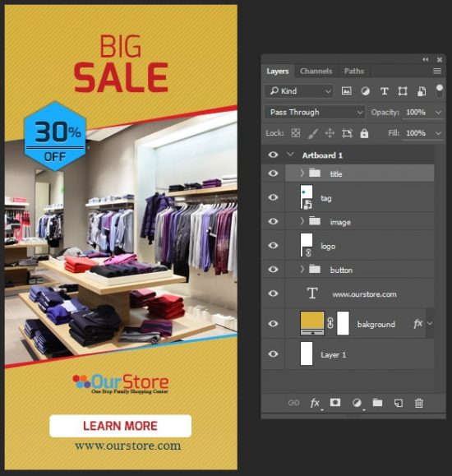Viewport: 452px width, 476px height.
Task: Open the Layers panel menu
Action: pyautogui.click(x=437, y=71)
